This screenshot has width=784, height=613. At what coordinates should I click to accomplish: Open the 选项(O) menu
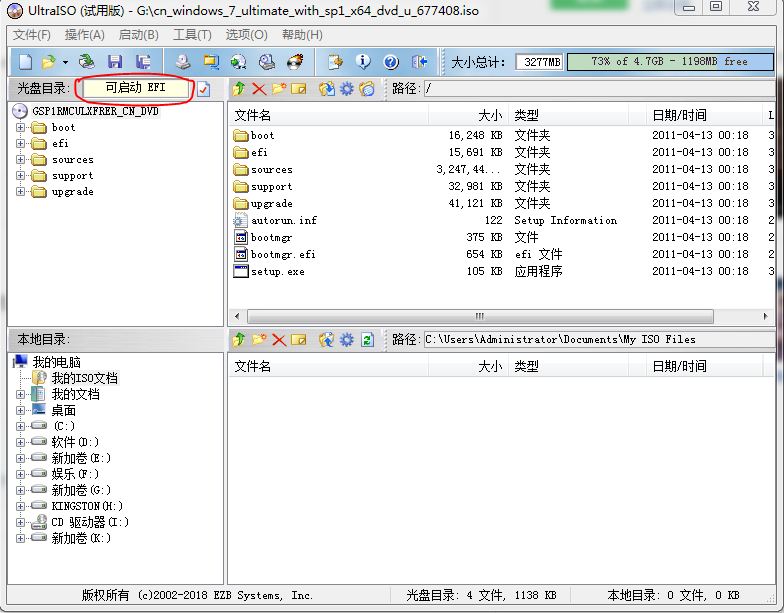[246, 35]
